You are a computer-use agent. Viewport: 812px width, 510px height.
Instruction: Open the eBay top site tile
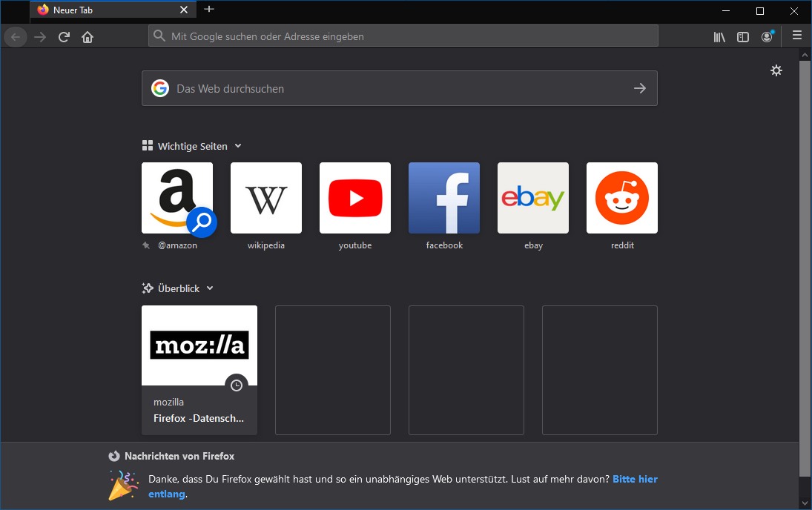[x=533, y=198]
